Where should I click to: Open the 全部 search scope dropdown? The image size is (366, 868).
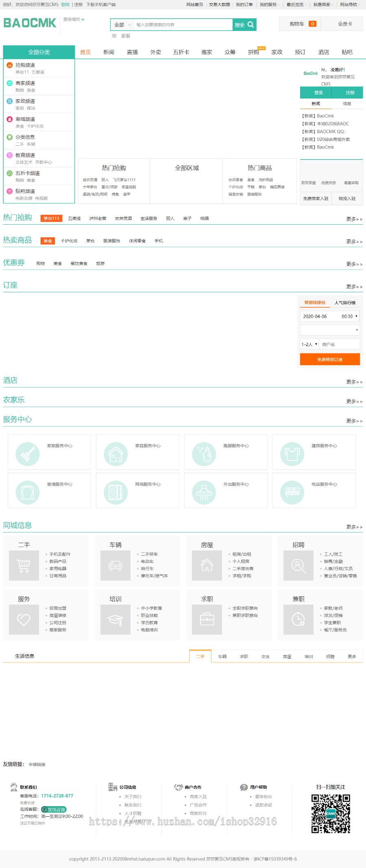coord(122,25)
